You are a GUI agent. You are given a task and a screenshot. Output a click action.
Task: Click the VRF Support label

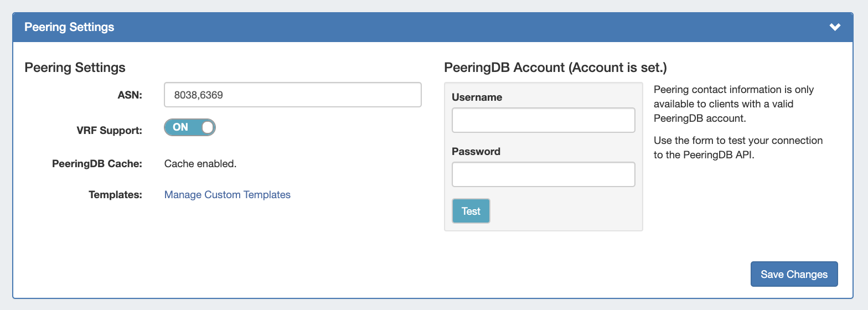pos(109,131)
